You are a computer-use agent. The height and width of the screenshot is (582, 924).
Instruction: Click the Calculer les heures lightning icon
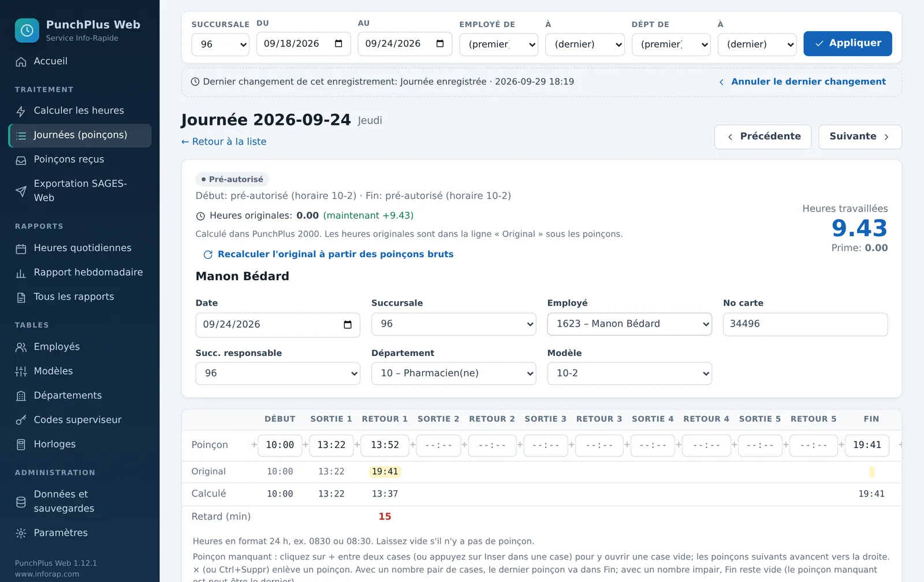21,112
